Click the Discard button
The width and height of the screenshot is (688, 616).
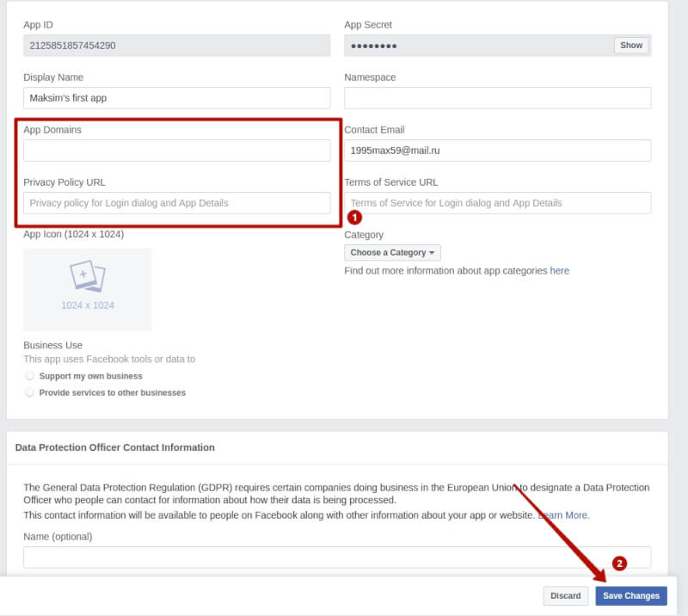pyautogui.click(x=565, y=595)
